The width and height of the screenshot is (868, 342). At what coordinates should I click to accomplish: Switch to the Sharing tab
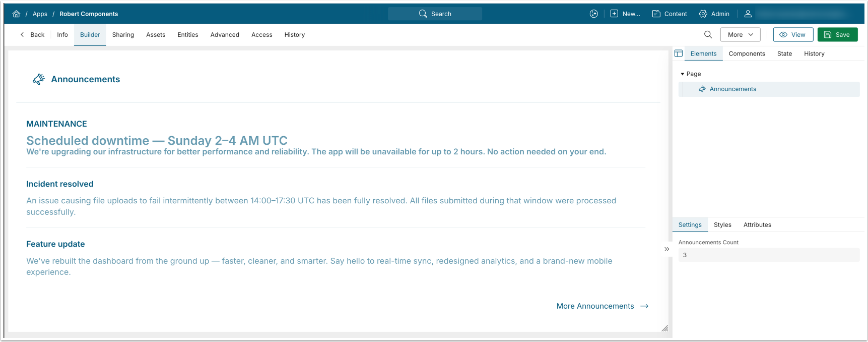coord(123,35)
